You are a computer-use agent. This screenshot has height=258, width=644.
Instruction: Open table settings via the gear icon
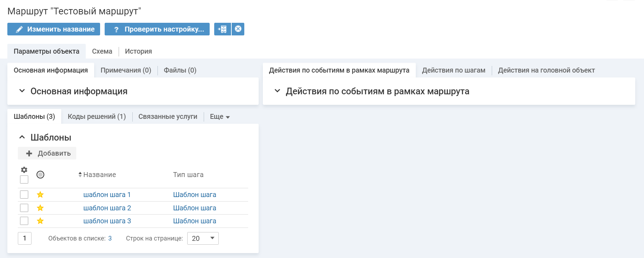24,170
